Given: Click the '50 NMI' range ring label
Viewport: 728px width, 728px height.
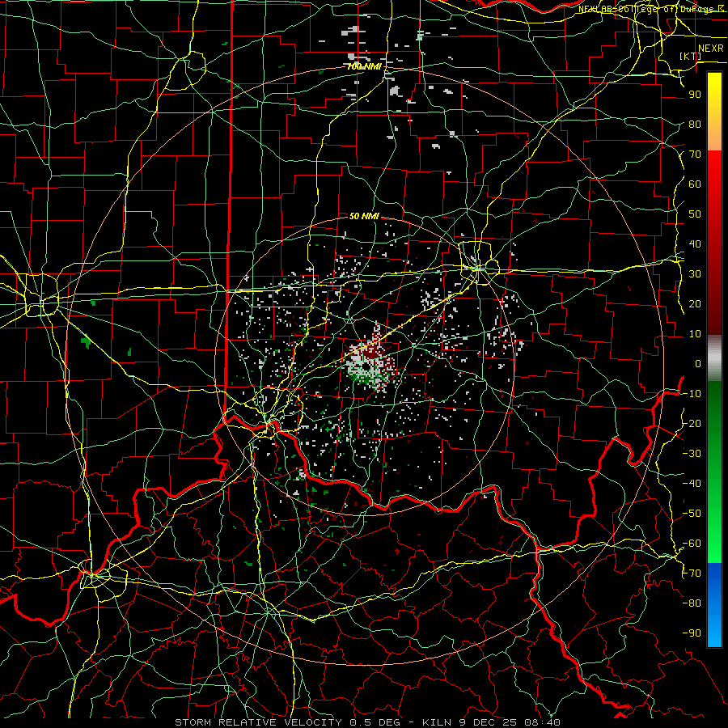Looking at the screenshot, I should [x=365, y=216].
